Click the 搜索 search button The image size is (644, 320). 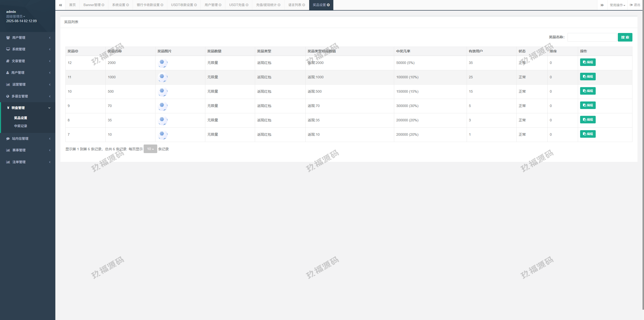625,37
